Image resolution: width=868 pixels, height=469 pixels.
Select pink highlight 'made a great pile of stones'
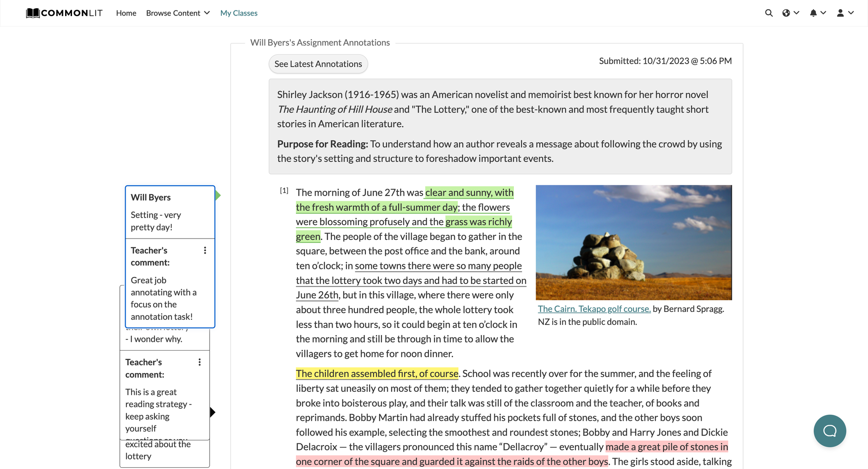click(x=667, y=447)
